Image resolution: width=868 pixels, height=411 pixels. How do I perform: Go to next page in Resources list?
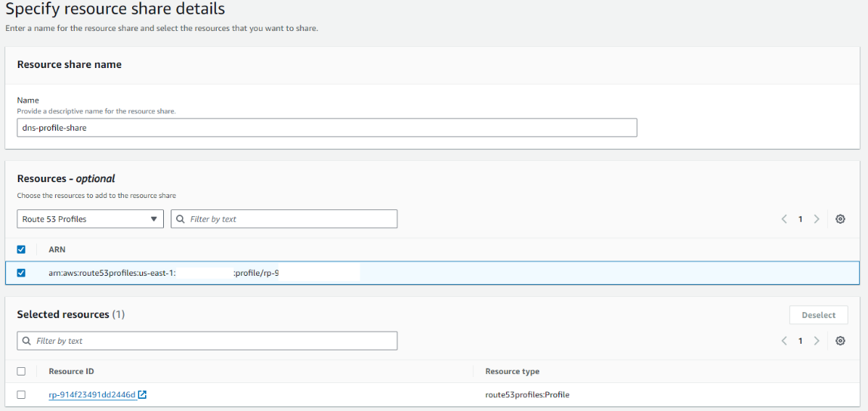click(817, 219)
